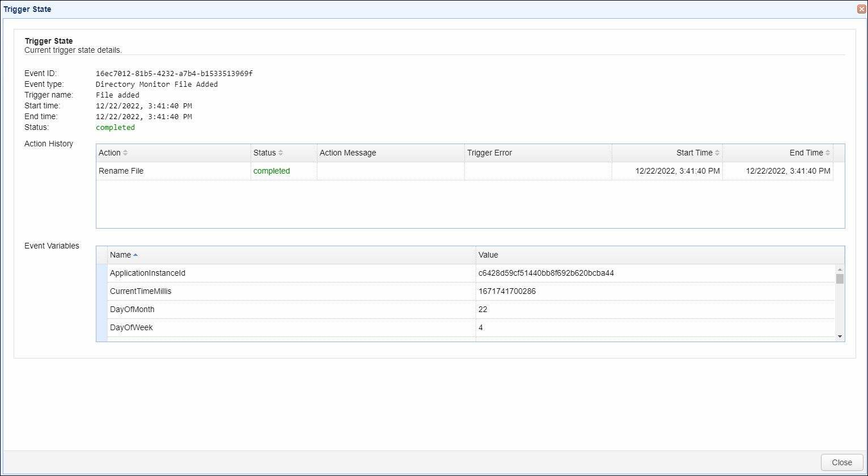
Task: Close the Trigger State dialog with the X icon
Action: (x=861, y=9)
